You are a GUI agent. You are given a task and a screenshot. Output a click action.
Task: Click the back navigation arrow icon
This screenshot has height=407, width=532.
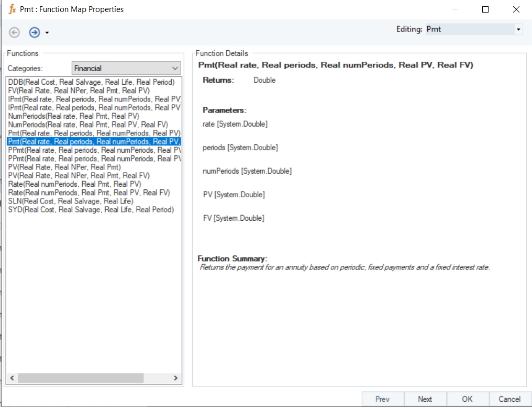pyautogui.click(x=15, y=32)
